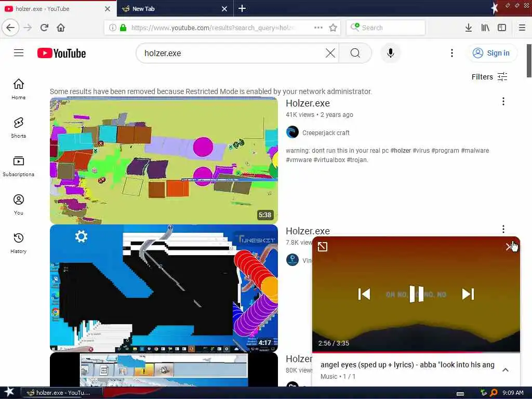532x399 pixels.
Task: Go to YouTube home via logo
Action: tap(61, 54)
